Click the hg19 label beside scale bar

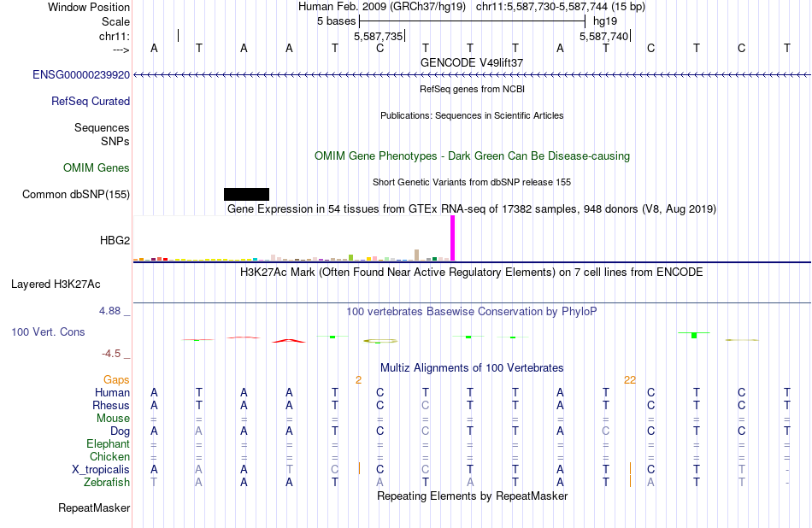(605, 21)
